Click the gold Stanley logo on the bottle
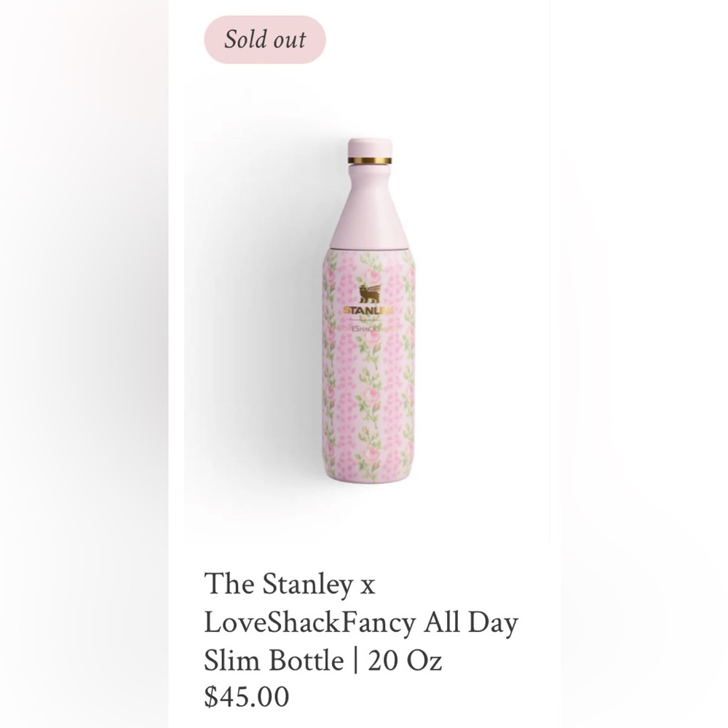Image resolution: width=728 pixels, height=728 pixels. [x=368, y=309]
